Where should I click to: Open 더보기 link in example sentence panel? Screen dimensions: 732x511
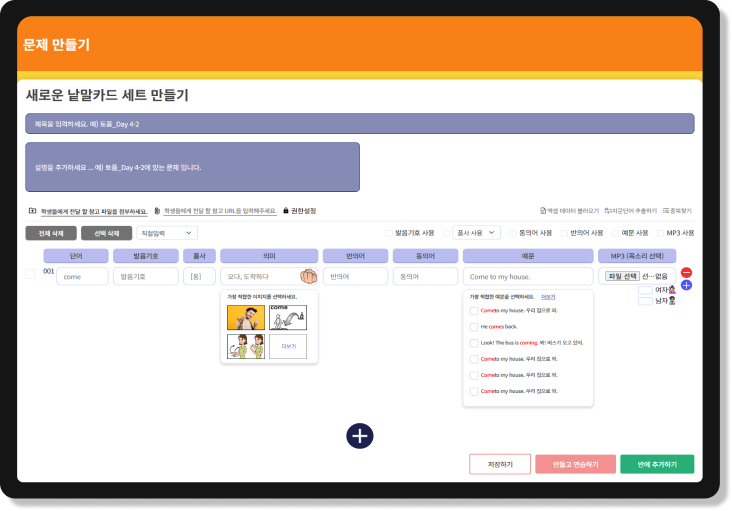(x=548, y=297)
